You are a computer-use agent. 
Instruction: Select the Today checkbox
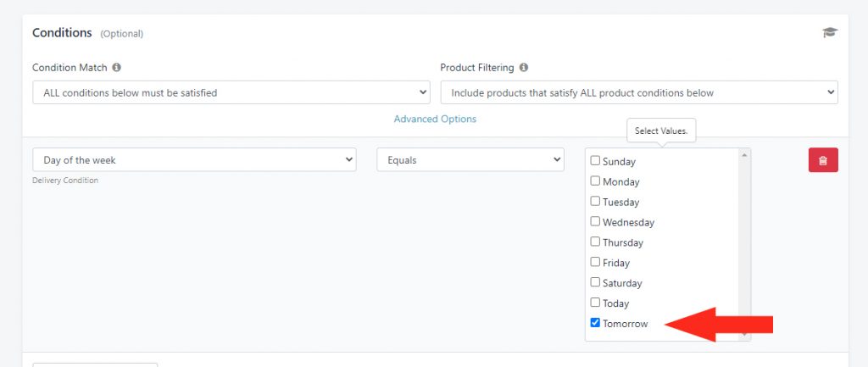coord(595,303)
